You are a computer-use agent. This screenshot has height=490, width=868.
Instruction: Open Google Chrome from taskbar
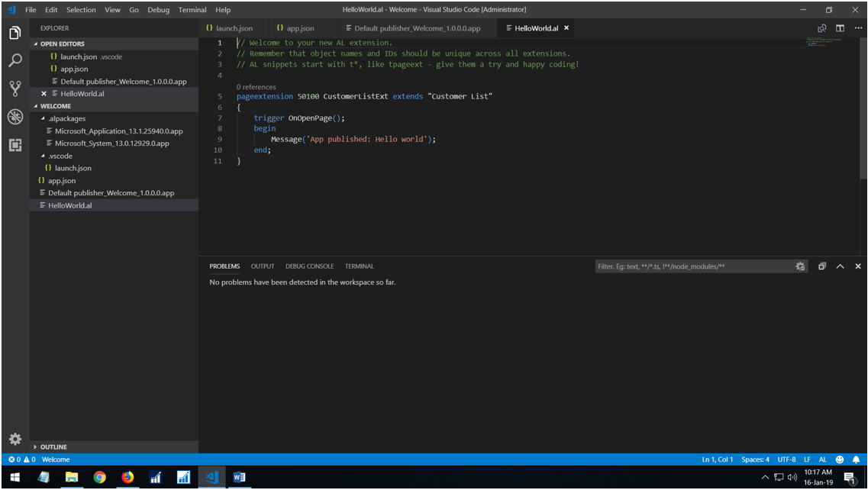(x=100, y=477)
